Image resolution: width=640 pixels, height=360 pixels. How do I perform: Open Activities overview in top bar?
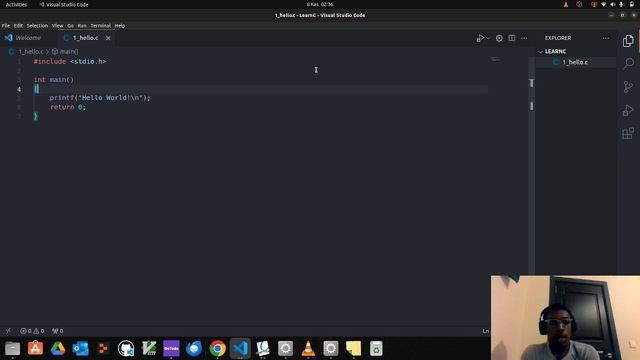16,4
